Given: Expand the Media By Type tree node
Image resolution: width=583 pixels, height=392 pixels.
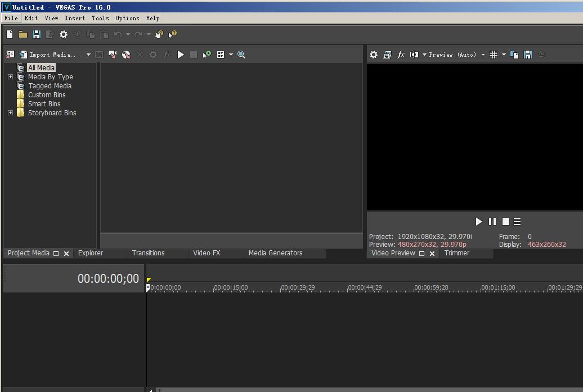Looking at the screenshot, I should coord(10,77).
